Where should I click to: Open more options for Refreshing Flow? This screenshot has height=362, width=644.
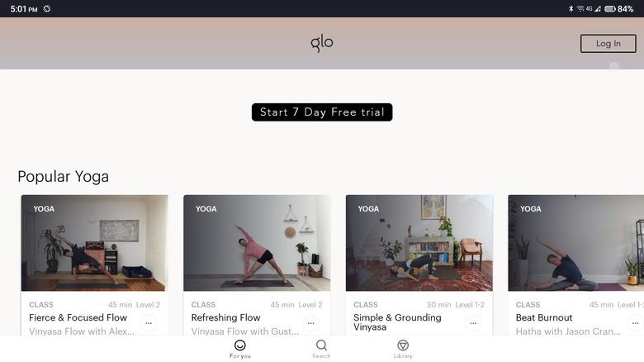tap(311, 323)
